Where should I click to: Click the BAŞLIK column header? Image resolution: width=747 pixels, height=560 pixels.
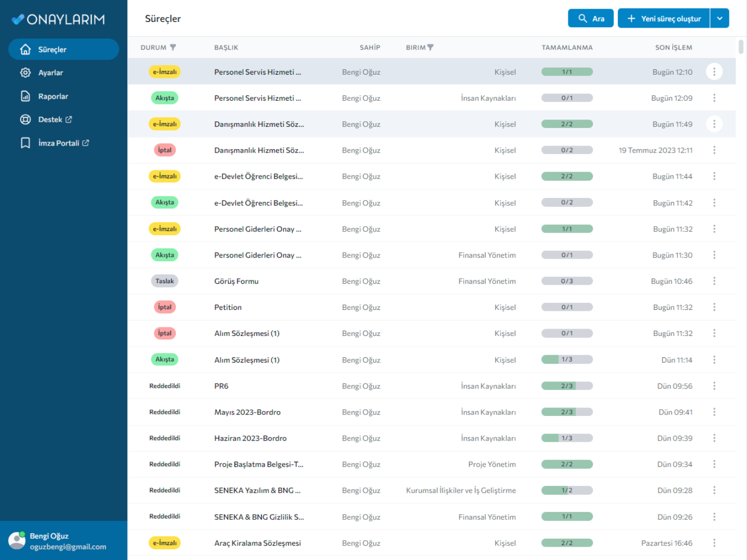point(226,47)
